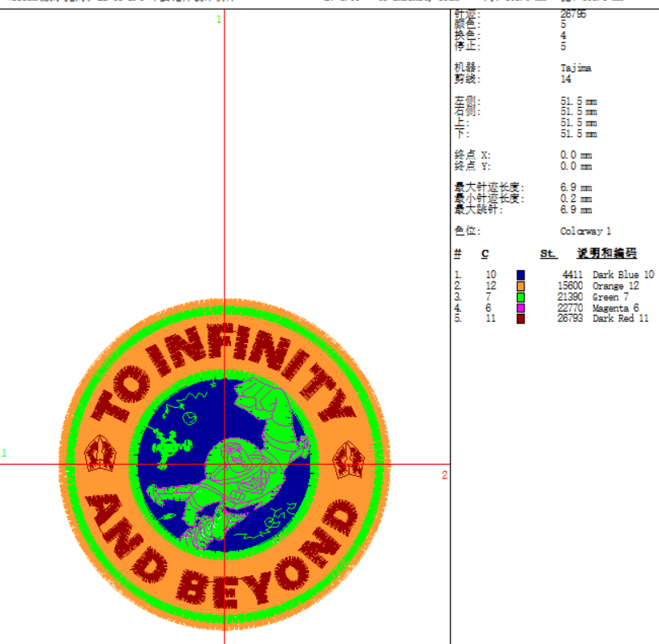The image size is (659, 644).
Task: Click the 'TO INFINITY' lettering on the patch
Action: [223, 372]
